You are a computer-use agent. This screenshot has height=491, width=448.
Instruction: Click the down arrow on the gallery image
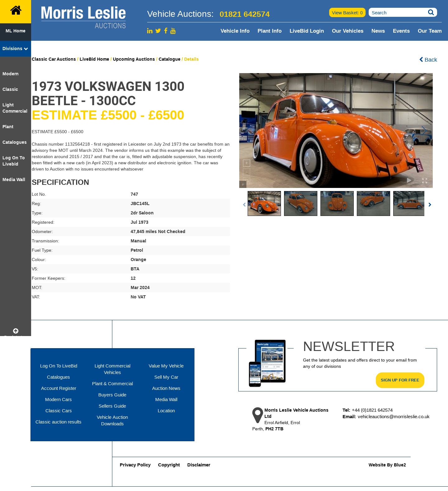tap(243, 184)
